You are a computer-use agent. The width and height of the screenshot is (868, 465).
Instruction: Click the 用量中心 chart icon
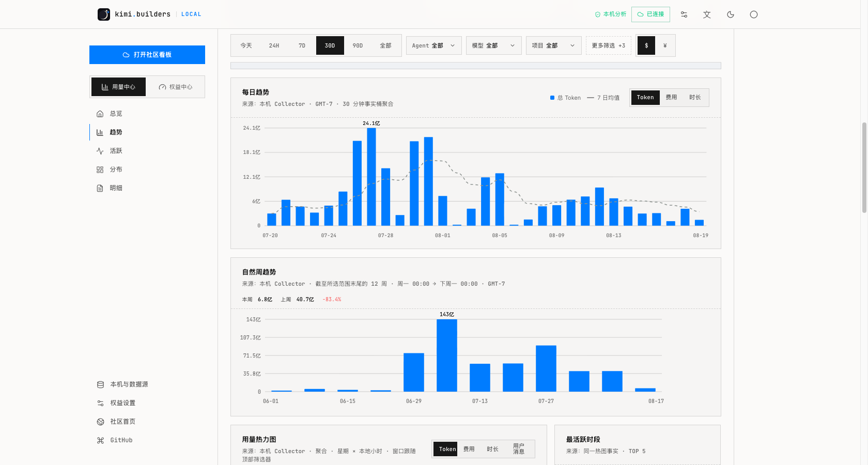[x=105, y=87]
